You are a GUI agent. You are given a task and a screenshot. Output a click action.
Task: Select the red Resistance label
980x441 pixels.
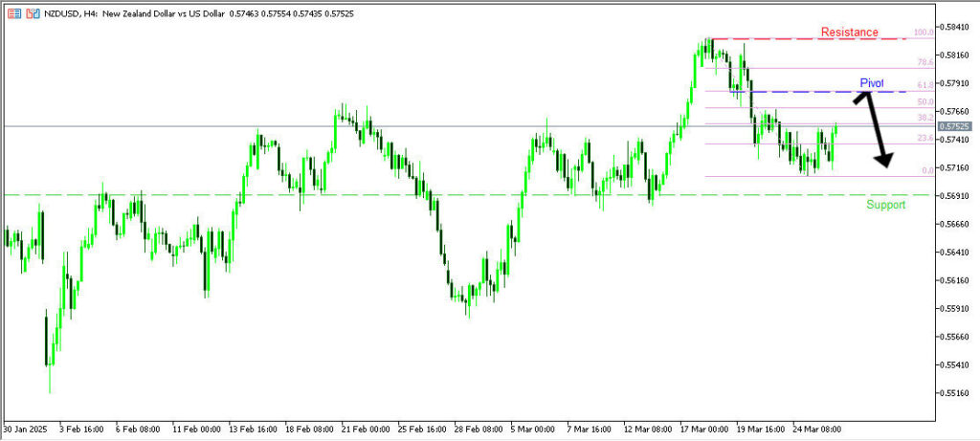tap(849, 33)
